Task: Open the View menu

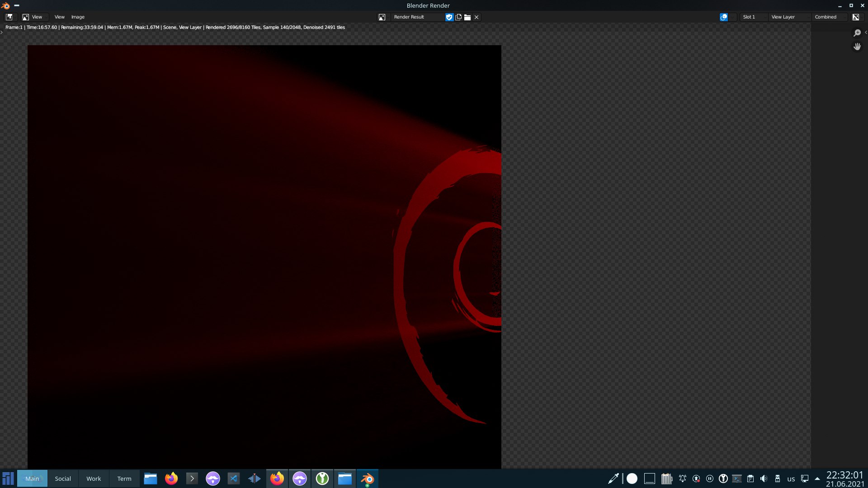Action: 60,17
